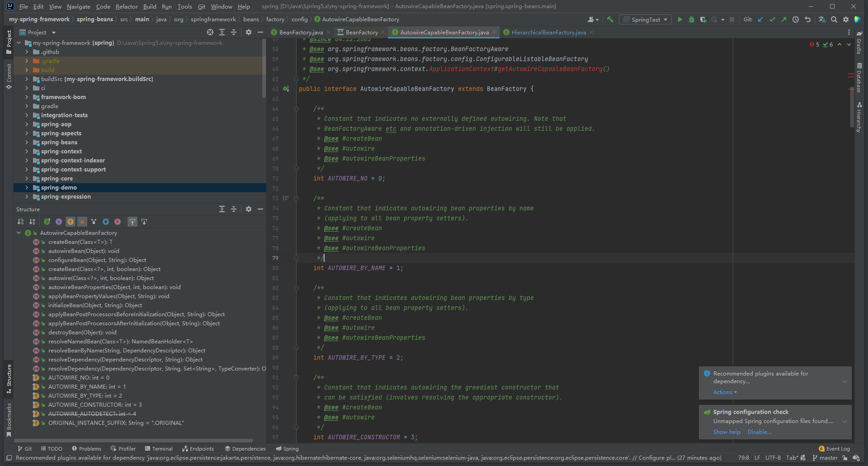The height and width of the screenshot is (466, 868).
Task: Collapse all in Structure panel
Action: 234,209
